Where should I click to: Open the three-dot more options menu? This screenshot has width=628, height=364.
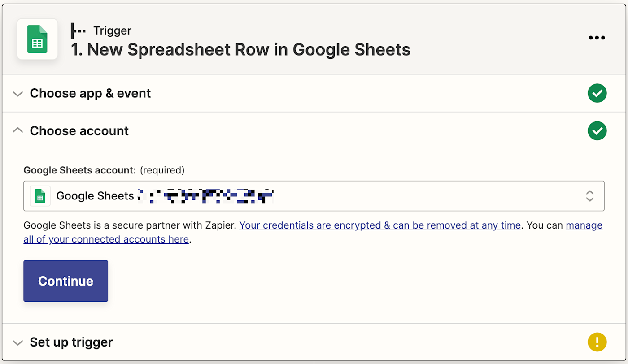[597, 38]
